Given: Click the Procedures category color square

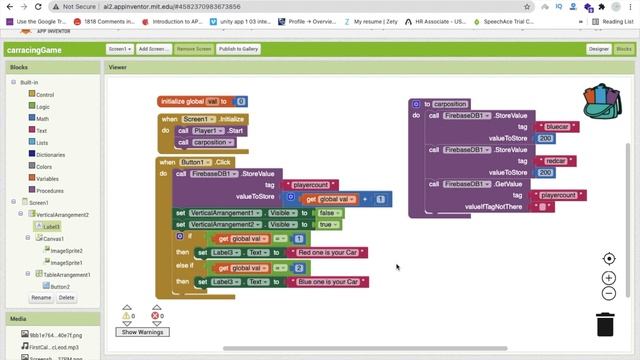Looking at the screenshot, I should 32,189.
